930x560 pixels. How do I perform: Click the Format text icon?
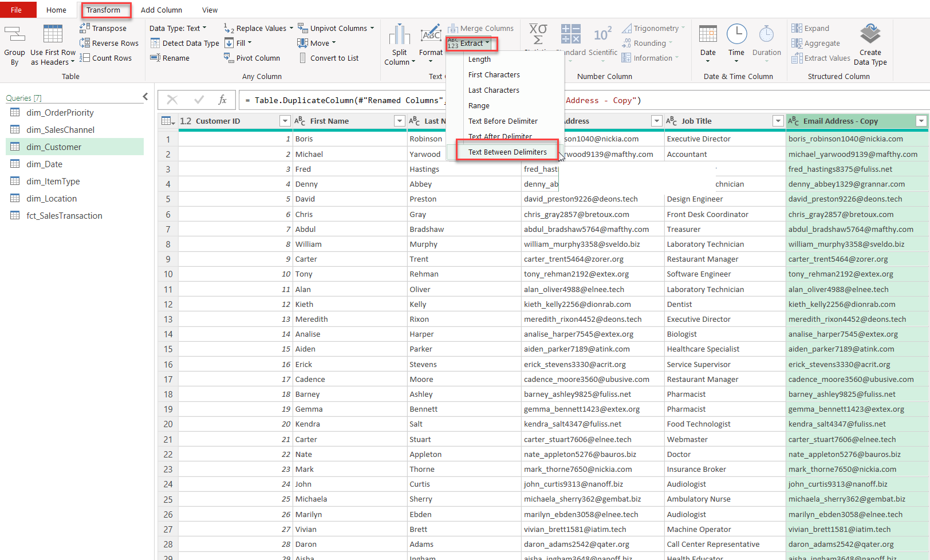point(431,33)
